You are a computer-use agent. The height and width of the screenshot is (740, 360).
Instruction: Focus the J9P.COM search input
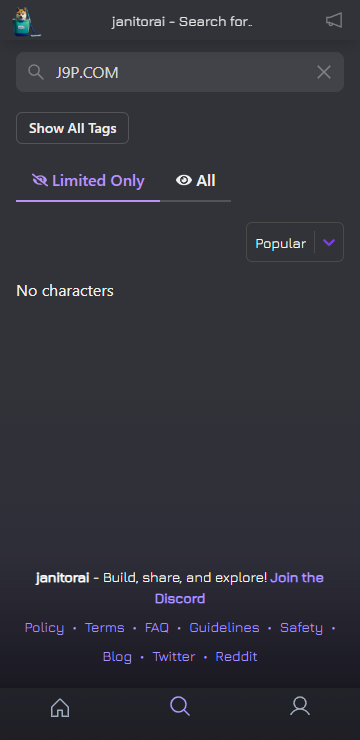pos(180,72)
